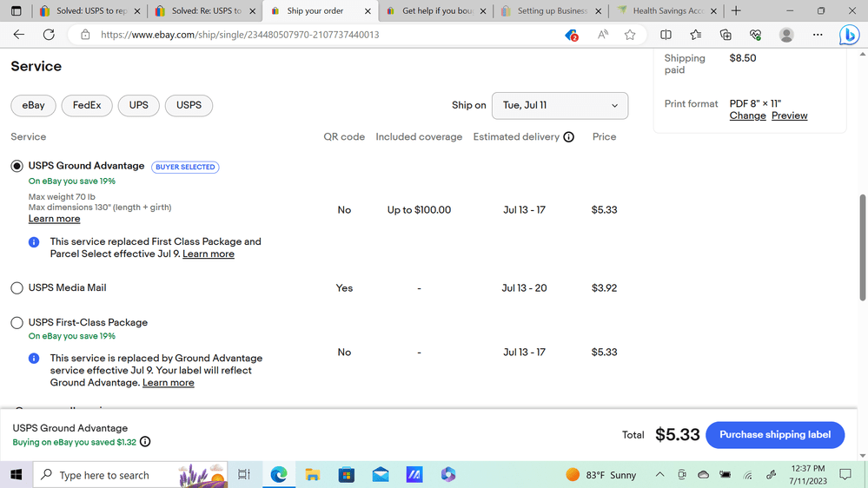Close the 'Ship your order' tab
Image resolution: width=868 pixels, height=488 pixels.
(x=368, y=11)
